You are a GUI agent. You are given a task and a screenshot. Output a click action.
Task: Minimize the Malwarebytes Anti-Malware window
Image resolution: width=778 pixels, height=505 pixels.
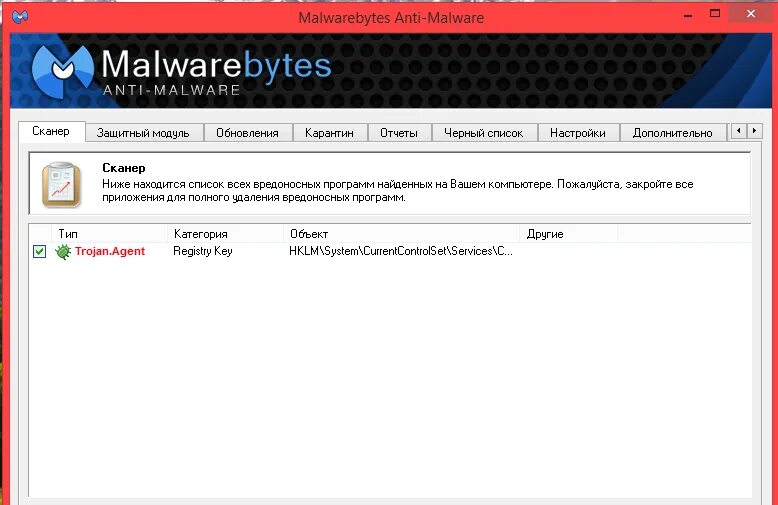(688, 15)
